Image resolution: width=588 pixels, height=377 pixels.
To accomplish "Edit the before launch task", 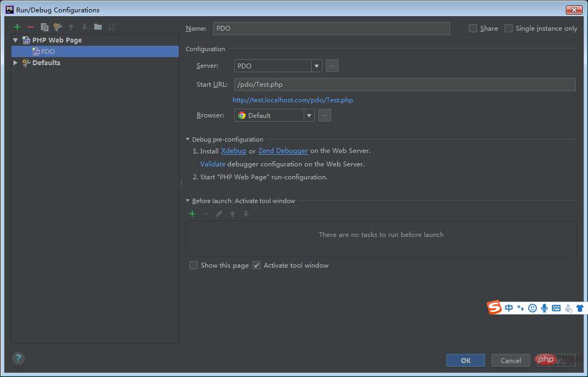I will coord(219,214).
